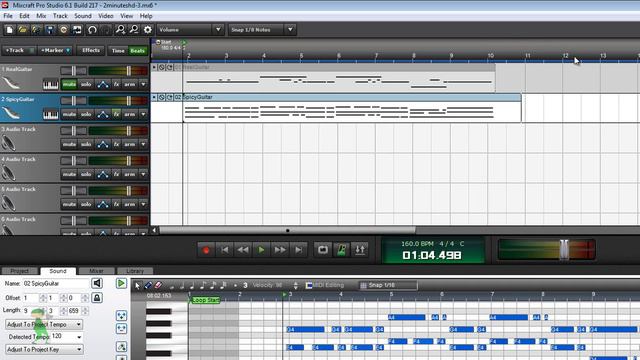Click the fx button on 4 Audio Track

[116, 174]
